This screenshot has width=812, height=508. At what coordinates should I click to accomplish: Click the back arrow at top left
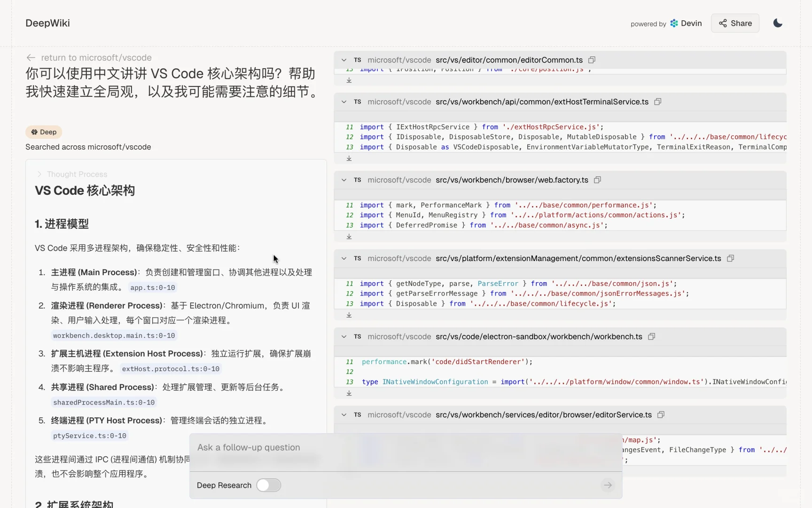tap(31, 57)
